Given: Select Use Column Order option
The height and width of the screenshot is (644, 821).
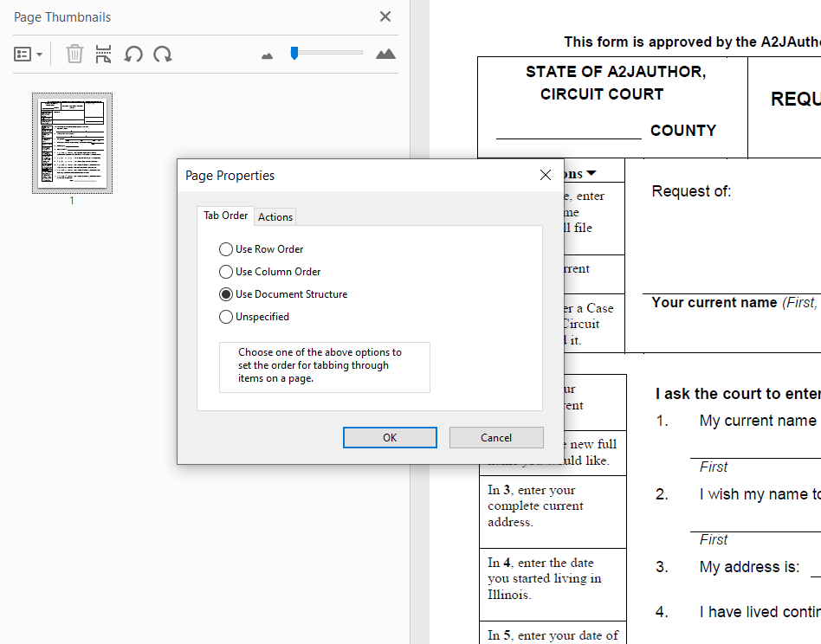Looking at the screenshot, I should [x=269, y=272].
